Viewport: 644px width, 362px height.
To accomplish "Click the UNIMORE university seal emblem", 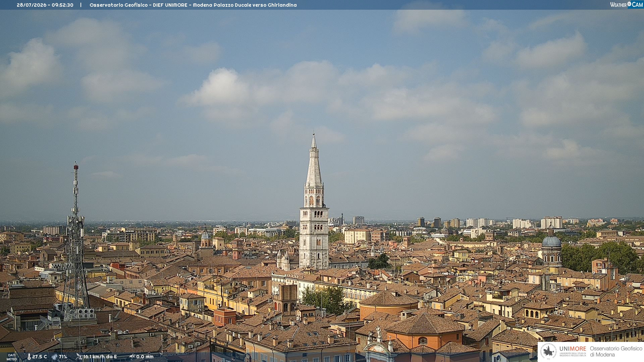I will (548, 351).
